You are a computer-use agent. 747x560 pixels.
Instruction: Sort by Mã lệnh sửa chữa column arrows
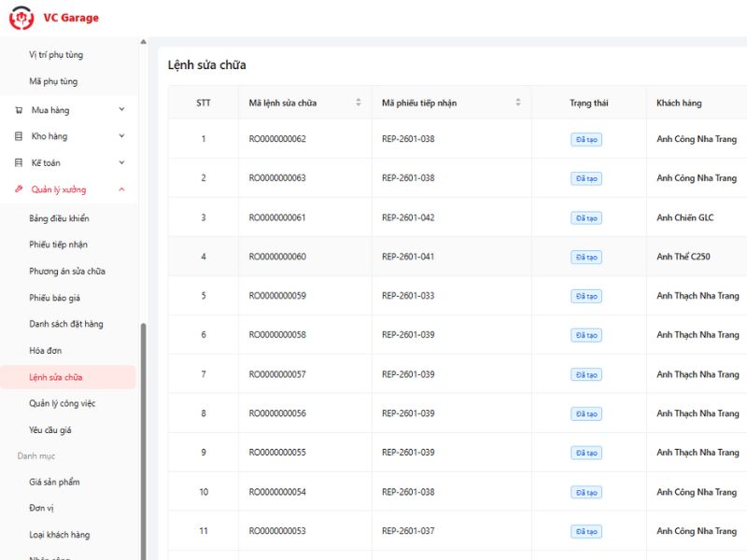pos(359,103)
